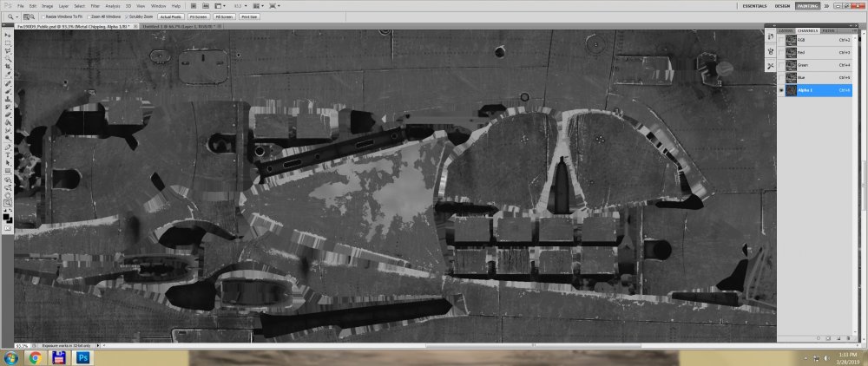
Task: Select the Brush tool
Action: click(x=9, y=91)
